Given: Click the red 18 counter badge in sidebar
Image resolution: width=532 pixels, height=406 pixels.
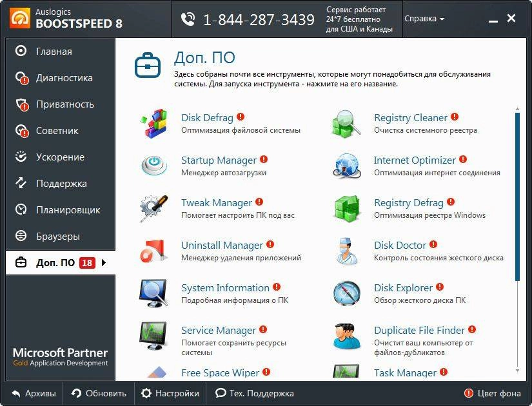Looking at the screenshot, I should point(87,263).
